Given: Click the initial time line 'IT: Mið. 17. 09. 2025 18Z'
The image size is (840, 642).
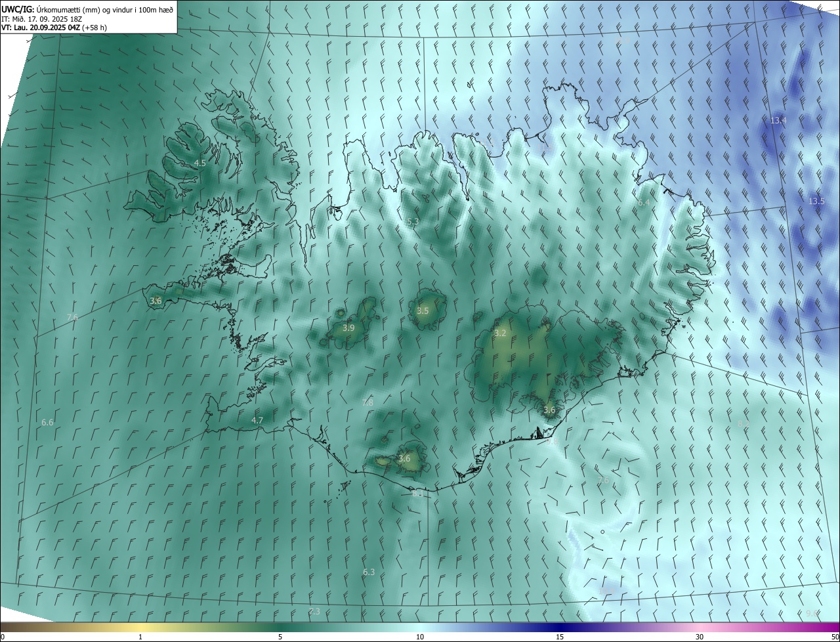Looking at the screenshot, I should click(x=41, y=18).
